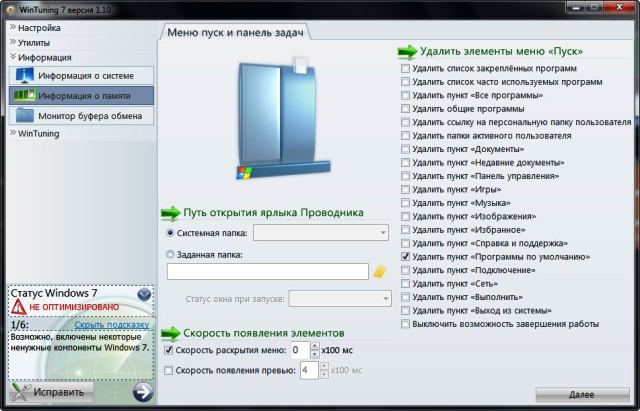
Task: Increase menu opening speed value
Action: (315, 346)
